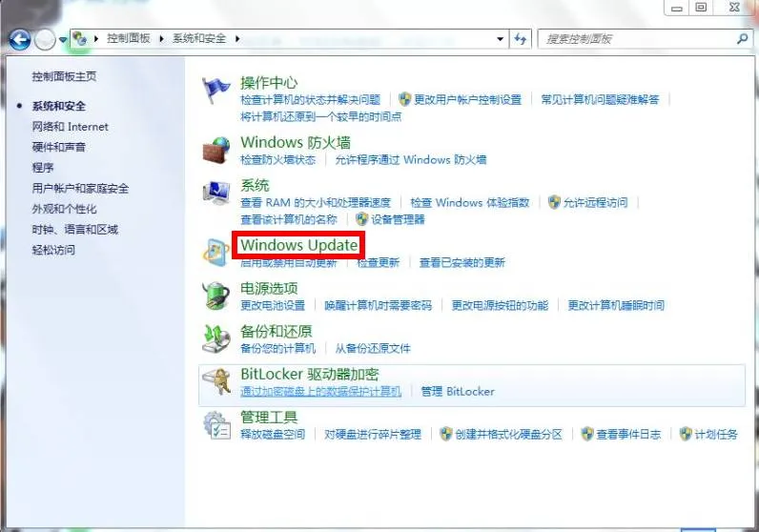
Task: Click 查看 RAM 的大小和处理器速度
Action: click(316, 202)
